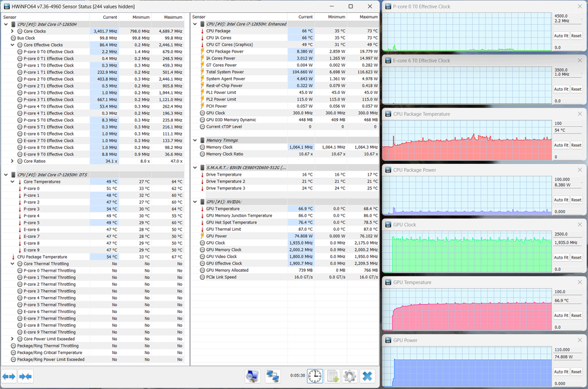Screen dimensions: 588x389
Task: Click Reset in P-core 0 T0 graph
Action: click(576, 36)
